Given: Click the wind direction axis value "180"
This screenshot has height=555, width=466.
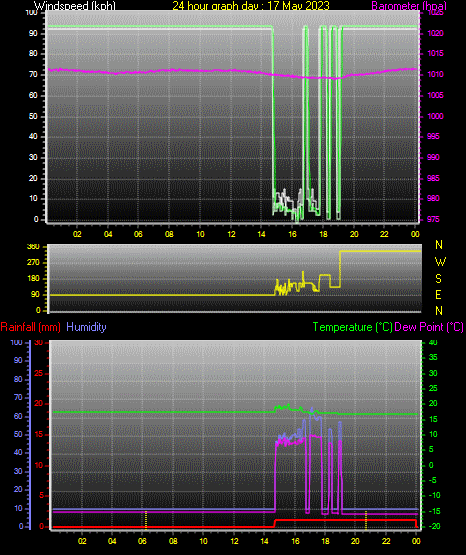Looking at the screenshot, I should [33, 279].
